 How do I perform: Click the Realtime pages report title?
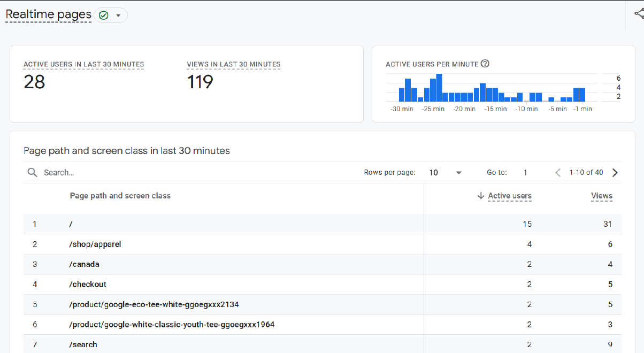coord(48,14)
